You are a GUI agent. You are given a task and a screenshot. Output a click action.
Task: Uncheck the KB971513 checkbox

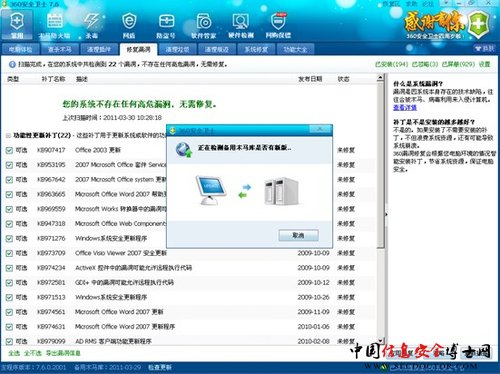click(x=9, y=297)
